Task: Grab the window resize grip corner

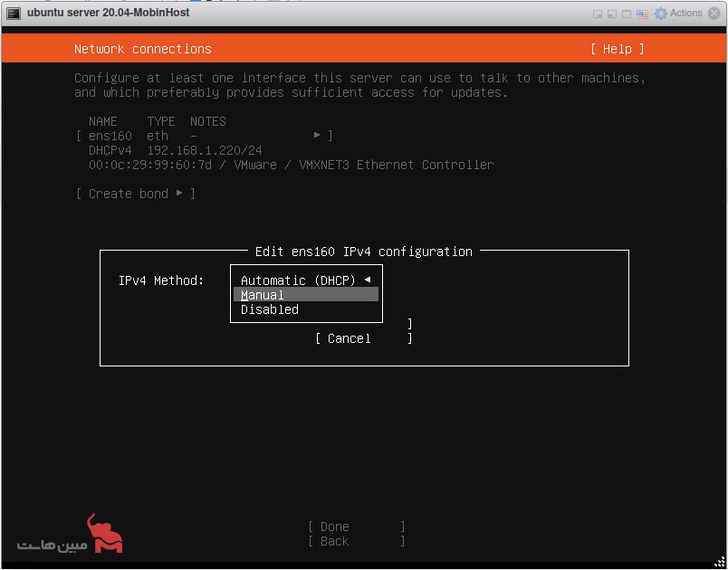Action: pos(719,562)
